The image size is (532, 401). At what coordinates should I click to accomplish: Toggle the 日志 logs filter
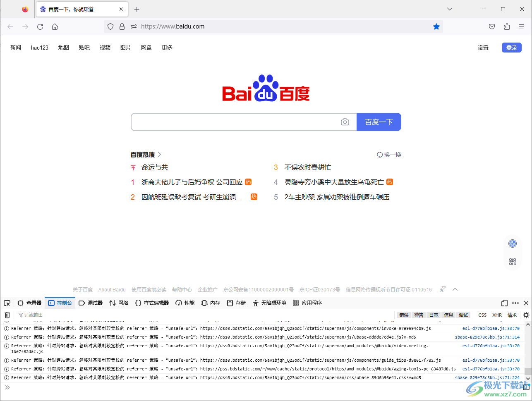click(x=434, y=315)
